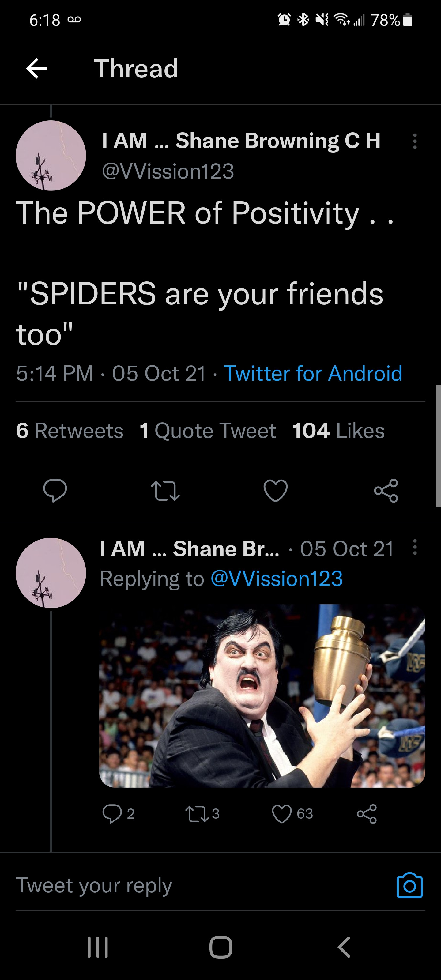
Task: Open the urn photo in reply
Action: pyautogui.click(x=262, y=695)
